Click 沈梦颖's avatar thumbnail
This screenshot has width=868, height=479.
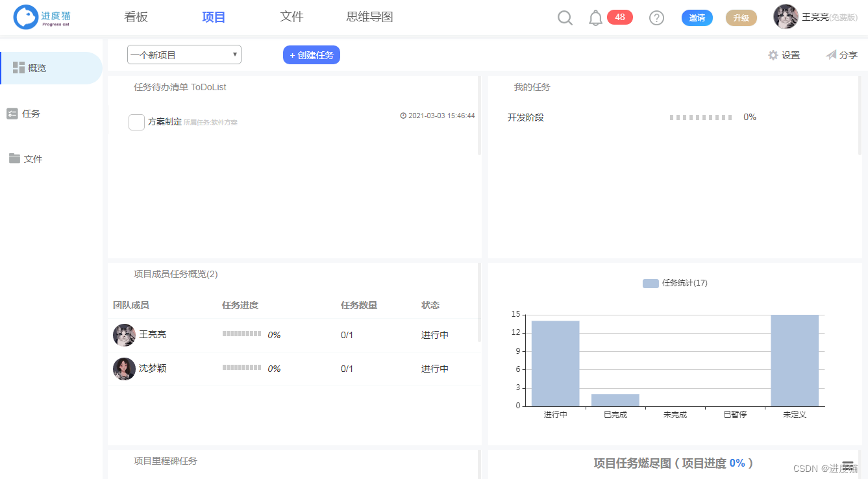coord(124,368)
